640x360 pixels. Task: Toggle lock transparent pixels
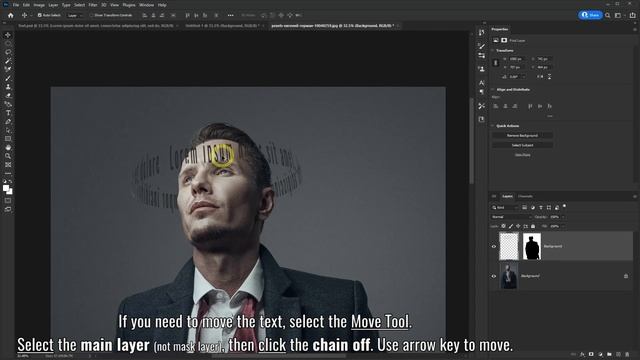[x=504, y=226]
